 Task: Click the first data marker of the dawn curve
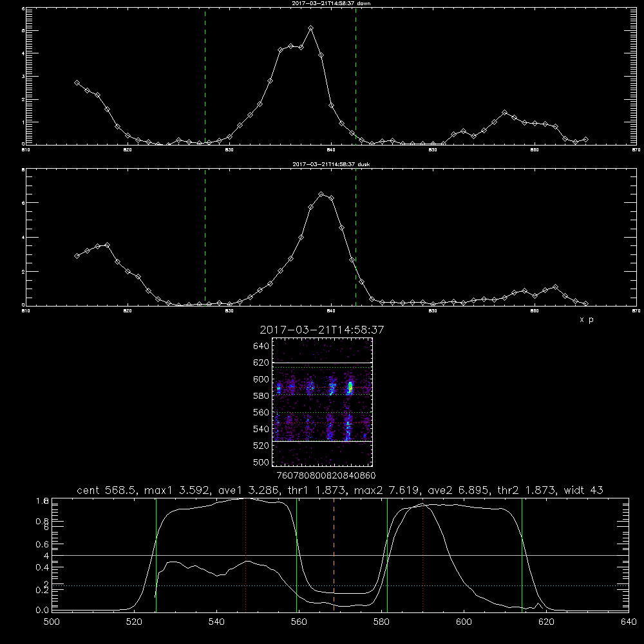coord(77,82)
